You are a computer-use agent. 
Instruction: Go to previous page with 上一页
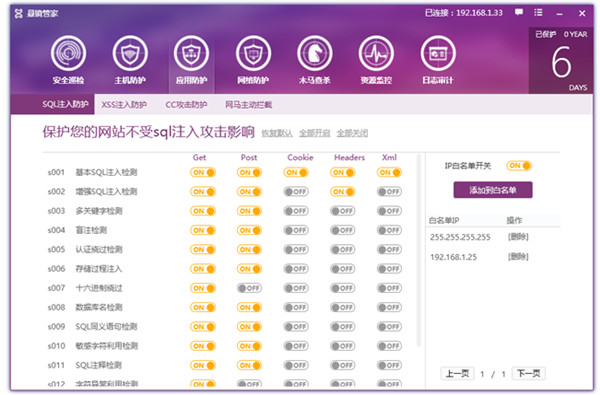pyautogui.click(x=457, y=374)
